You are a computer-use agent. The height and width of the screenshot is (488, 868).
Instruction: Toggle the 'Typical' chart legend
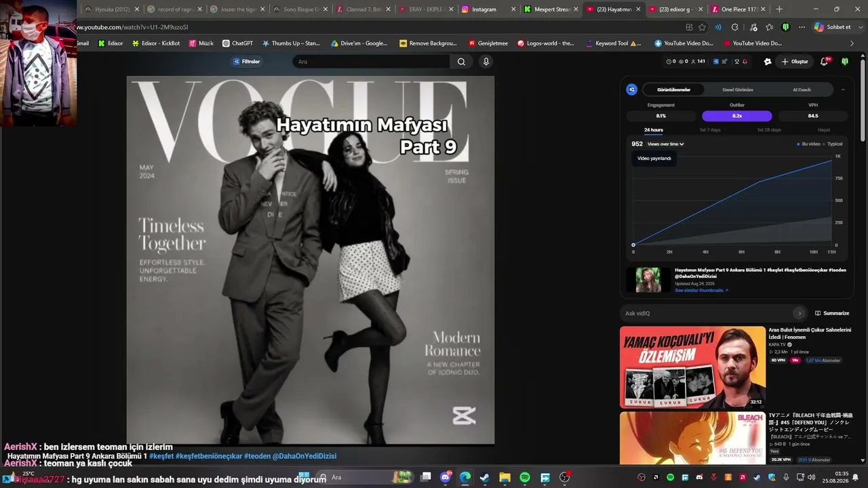tap(833, 144)
